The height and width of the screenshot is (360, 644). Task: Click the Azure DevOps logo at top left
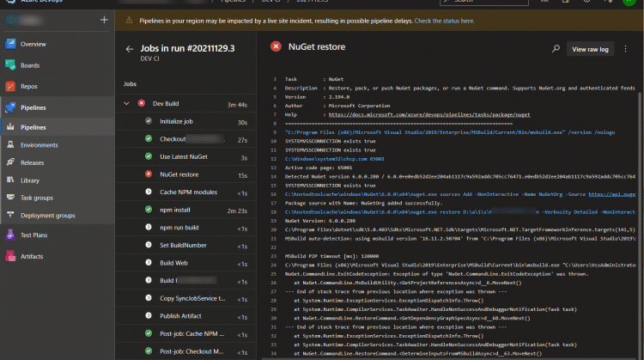(x=10, y=1)
